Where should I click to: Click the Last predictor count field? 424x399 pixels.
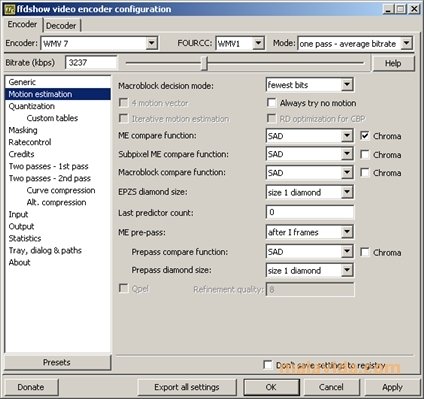tap(310, 212)
